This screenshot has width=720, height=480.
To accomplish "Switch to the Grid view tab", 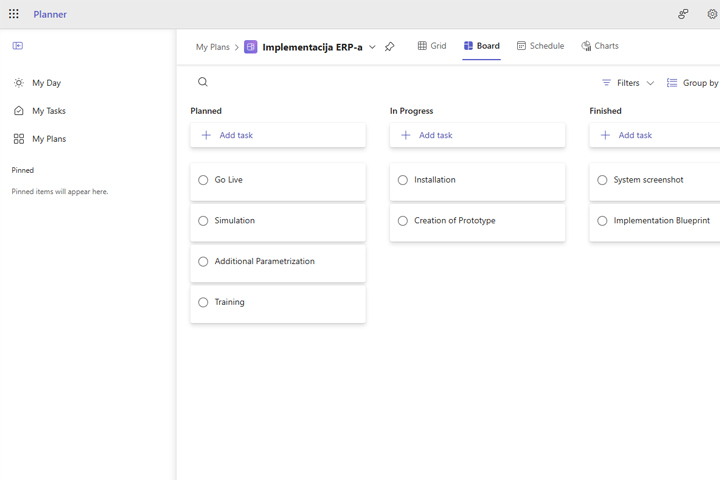I will point(432,46).
